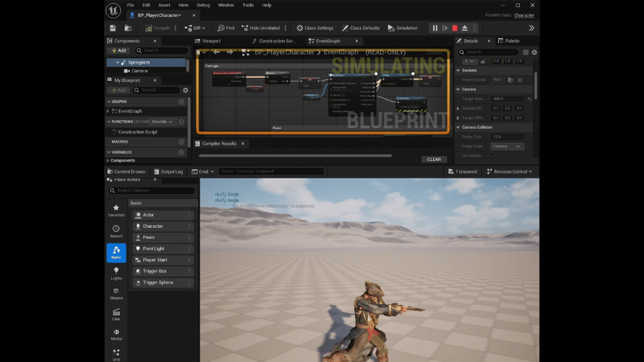Add new macro plus icon
Image resolution: width=644 pixels, height=362 pixels.
[181, 142]
